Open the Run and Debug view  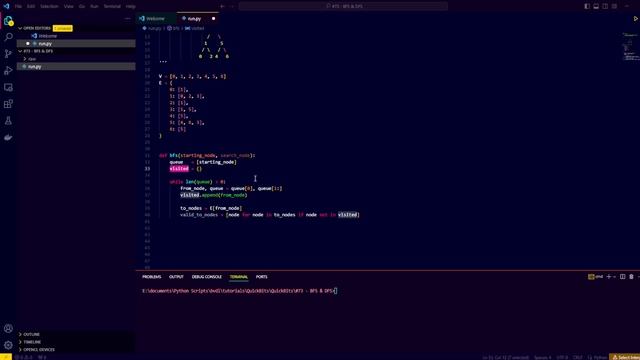pos(8,71)
